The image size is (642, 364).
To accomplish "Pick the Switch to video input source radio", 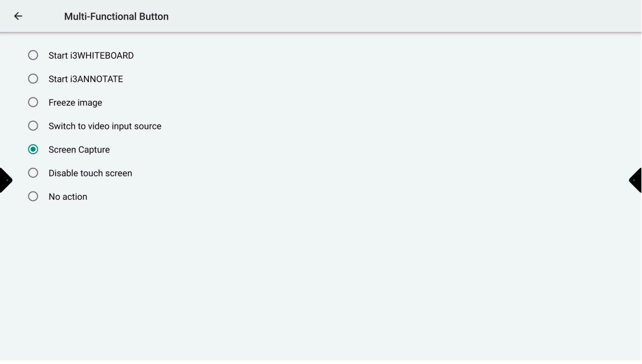I will pos(33,126).
